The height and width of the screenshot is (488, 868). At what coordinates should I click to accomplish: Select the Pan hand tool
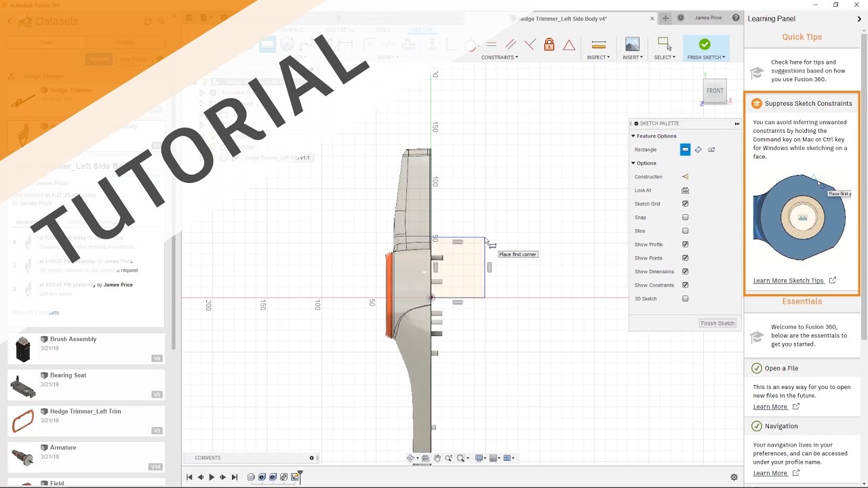pos(437,458)
